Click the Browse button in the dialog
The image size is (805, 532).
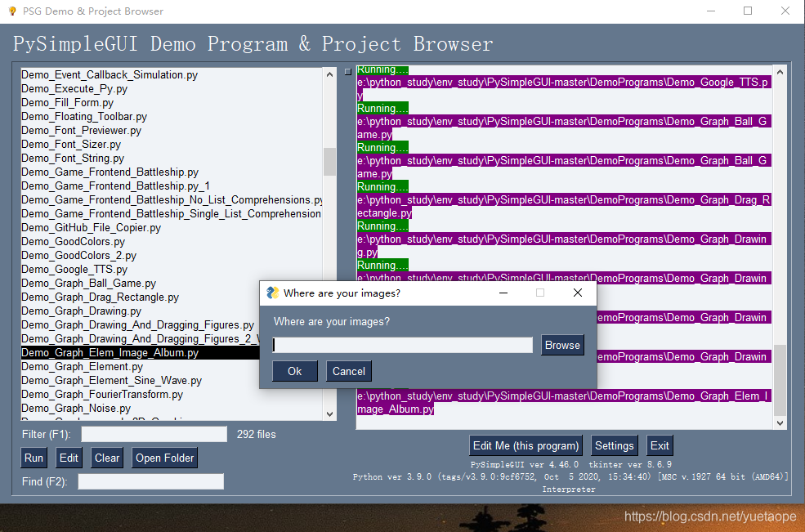(562, 345)
